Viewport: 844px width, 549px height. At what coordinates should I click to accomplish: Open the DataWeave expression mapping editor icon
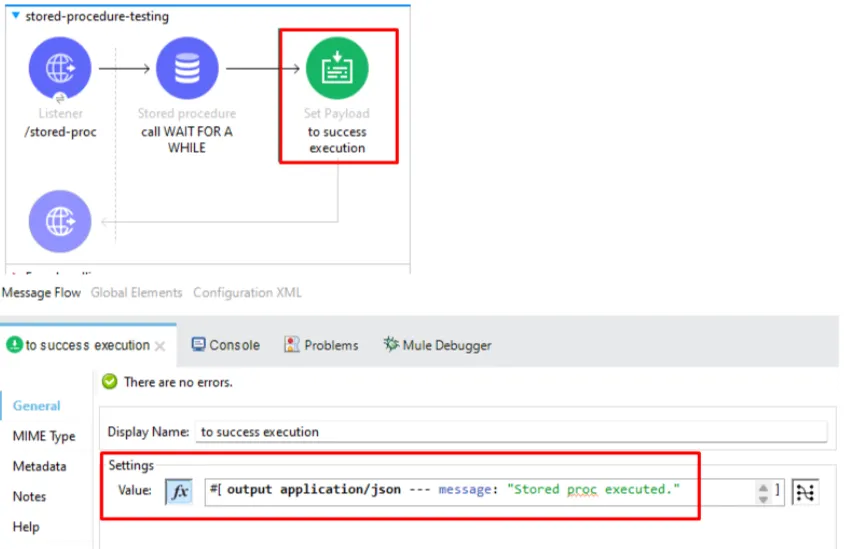point(805,492)
